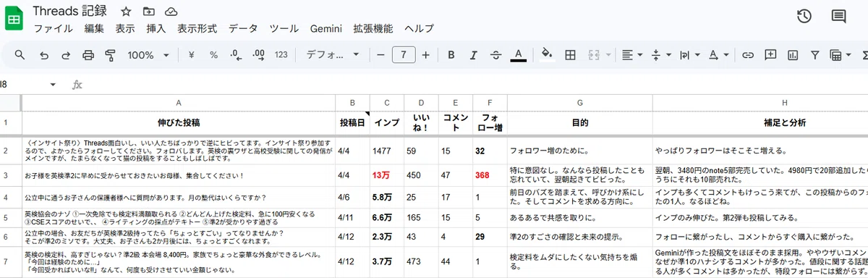Toggle italic formatting
The image size is (868, 278).
click(473, 55)
